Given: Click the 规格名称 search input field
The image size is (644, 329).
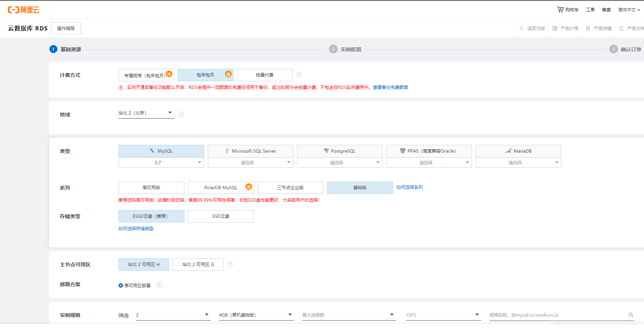Looking at the screenshot, I should pyautogui.click(x=558, y=315).
